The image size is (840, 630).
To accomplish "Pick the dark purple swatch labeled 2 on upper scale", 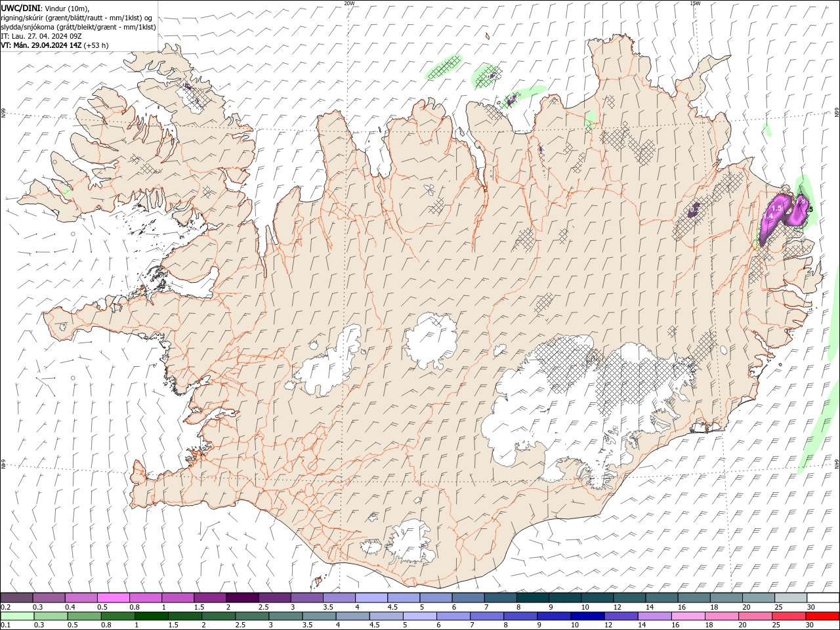I will click(241, 598).
